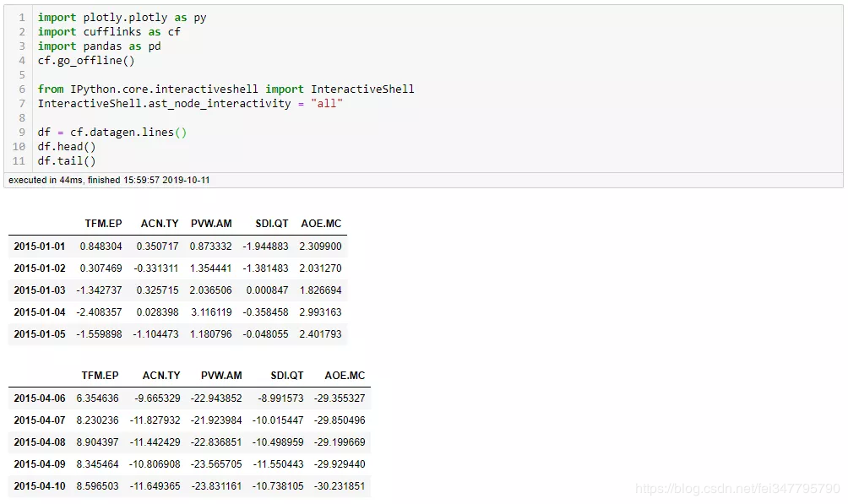
Task: Select row index 2015-04-06
Action: point(40,398)
